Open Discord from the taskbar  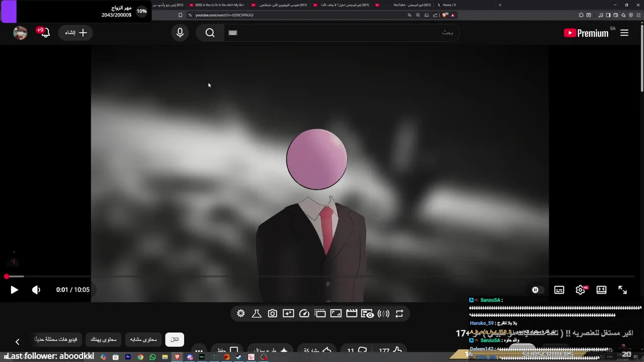[x=190, y=357]
